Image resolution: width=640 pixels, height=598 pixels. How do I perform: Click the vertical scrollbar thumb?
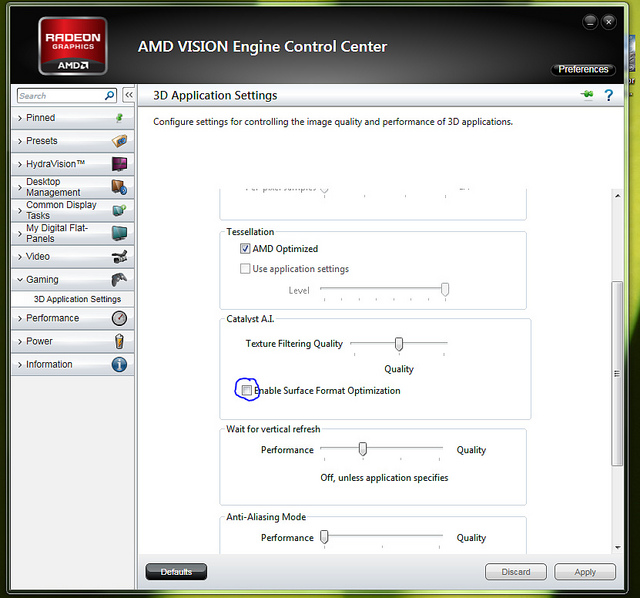coord(617,373)
